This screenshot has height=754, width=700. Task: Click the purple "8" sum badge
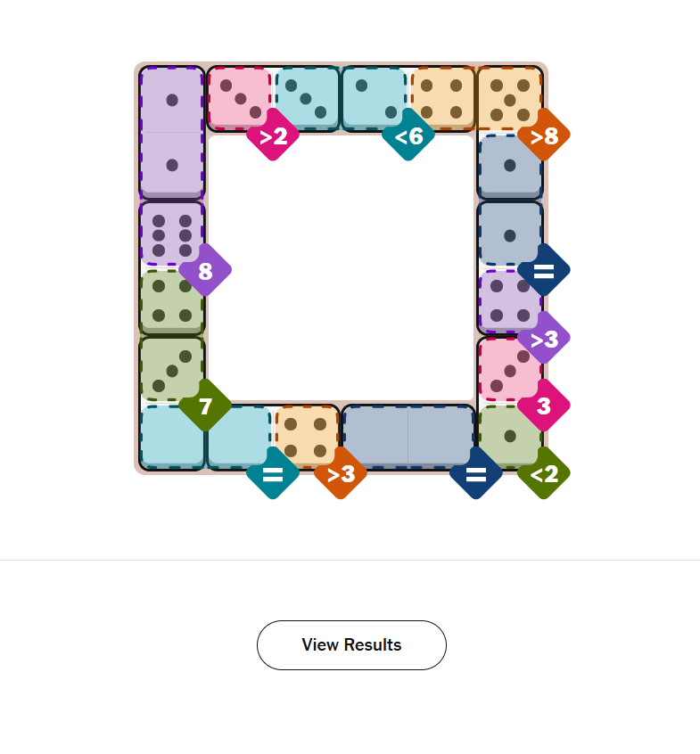(x=205, y=271)
